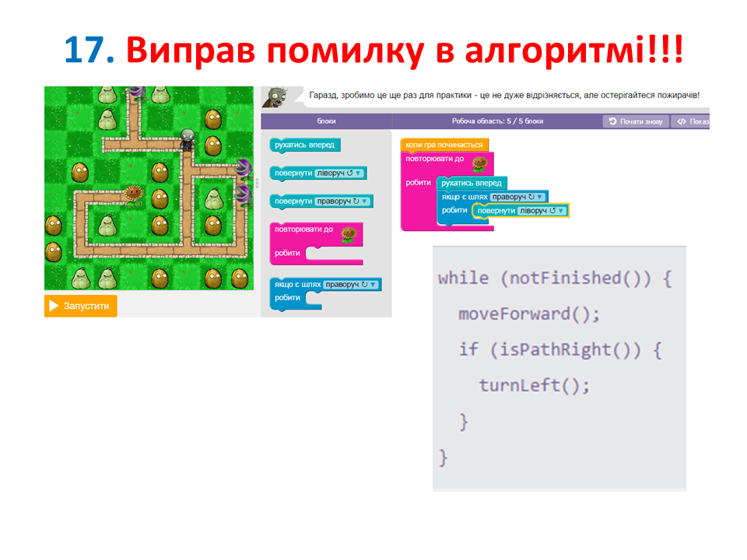This screenshot has width=747, height=560.
Task: Click the zombie character on the maze
Action: (x=188, y=140)
